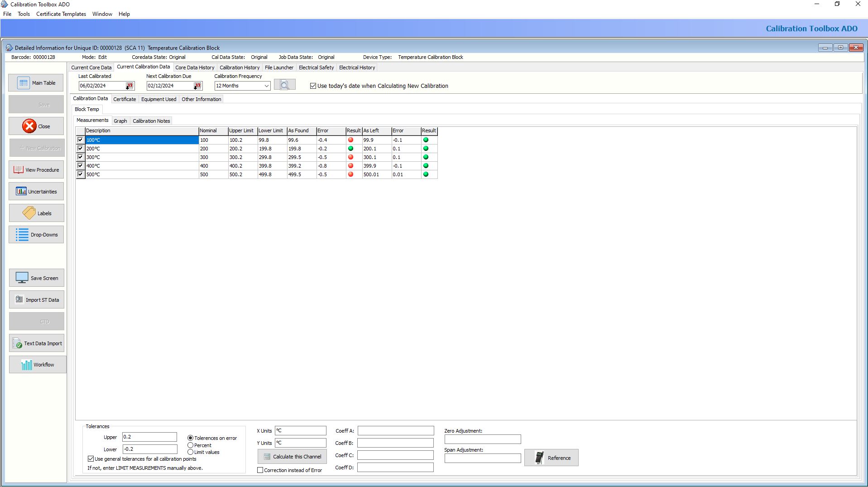Click detail window icon beside Unique ID
Image resolution: width=868 pixels, height=487 pixels.
[x=9, y=48]
